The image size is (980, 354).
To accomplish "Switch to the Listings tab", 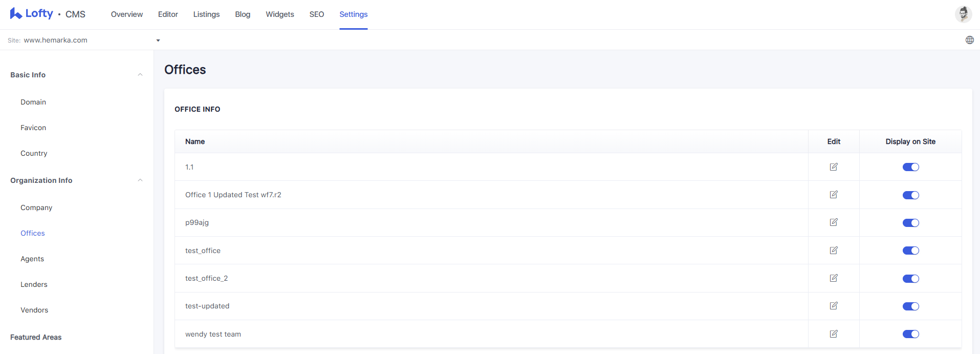I will [206, 14].
